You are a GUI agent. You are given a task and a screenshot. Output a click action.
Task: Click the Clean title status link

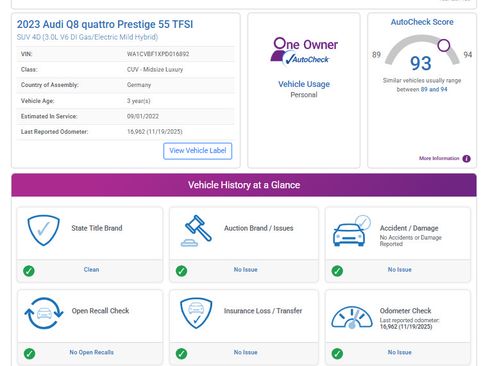tap(91, 269)
